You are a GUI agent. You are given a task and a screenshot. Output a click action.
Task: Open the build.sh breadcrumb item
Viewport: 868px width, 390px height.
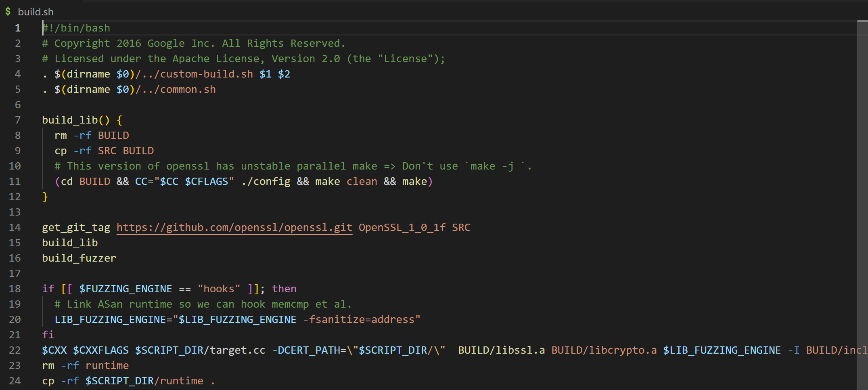point(36,12)
